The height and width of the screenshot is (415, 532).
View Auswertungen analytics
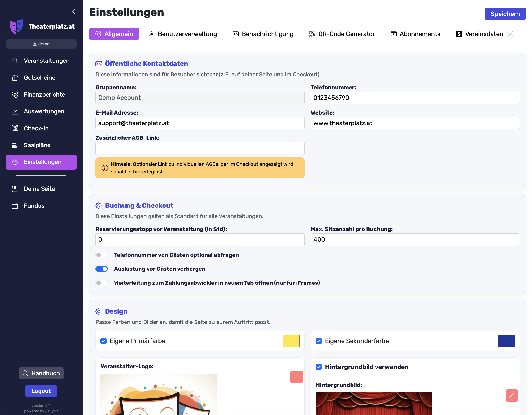44,111
